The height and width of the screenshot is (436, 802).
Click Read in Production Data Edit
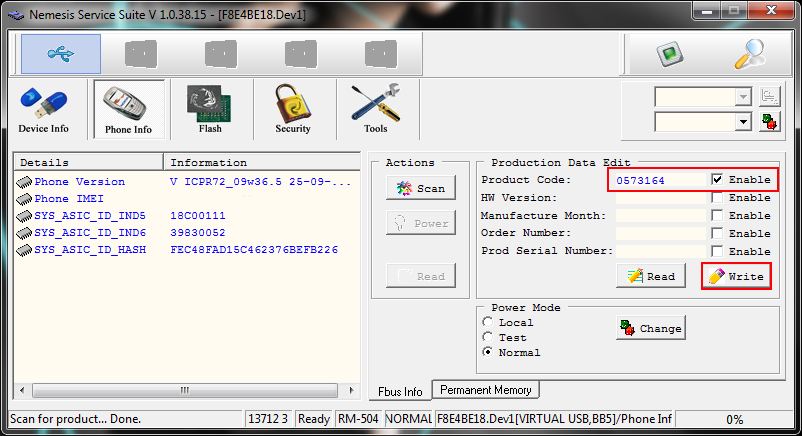click(x=651, y=276)
